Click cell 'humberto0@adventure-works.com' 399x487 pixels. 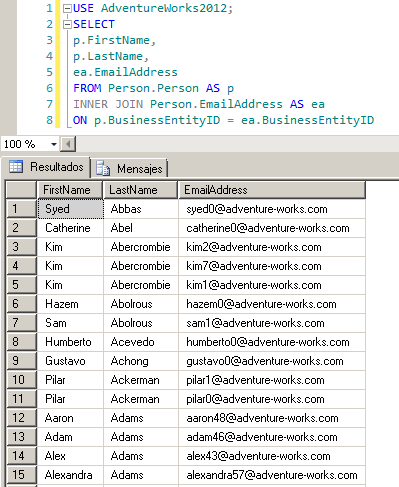pyautogui.click(x=272, y=342)
